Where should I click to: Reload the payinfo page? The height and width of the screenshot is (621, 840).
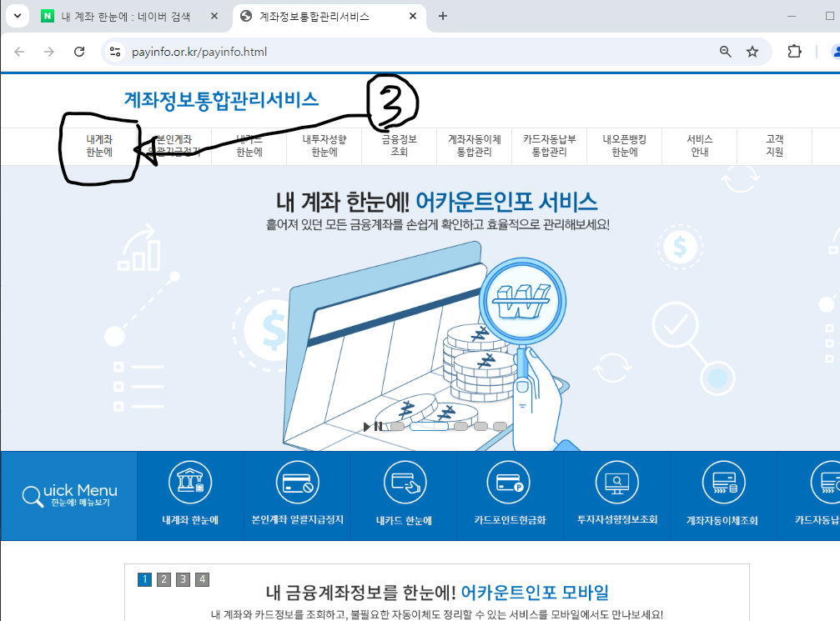coord(79,52)
